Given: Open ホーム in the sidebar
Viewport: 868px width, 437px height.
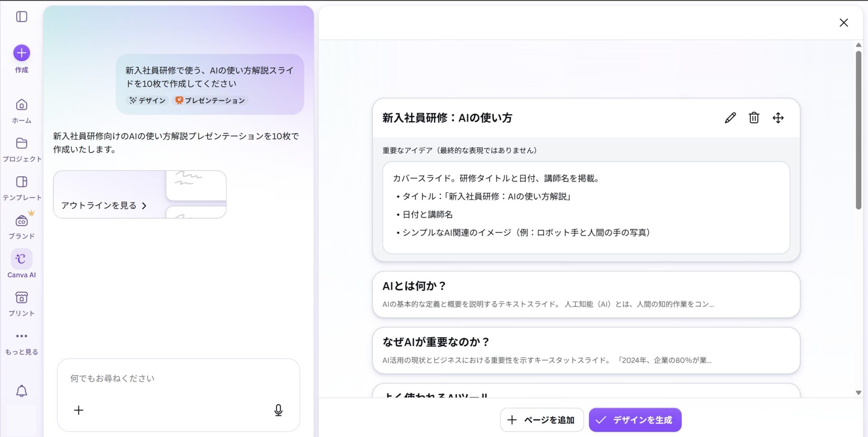Looking at the screenshot, I should pyautogui.click(x=22, y=111).
